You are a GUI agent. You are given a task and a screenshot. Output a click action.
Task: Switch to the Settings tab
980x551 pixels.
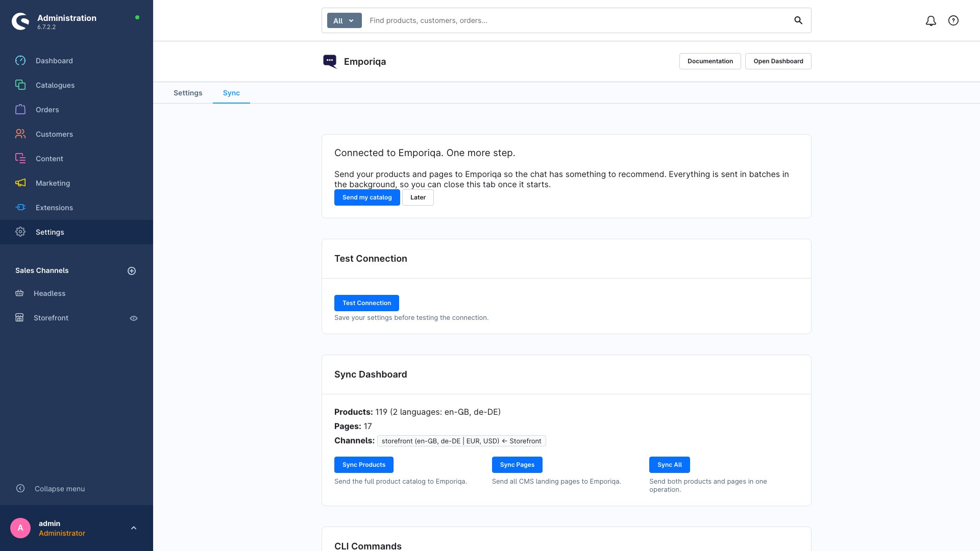pos(188,93)
